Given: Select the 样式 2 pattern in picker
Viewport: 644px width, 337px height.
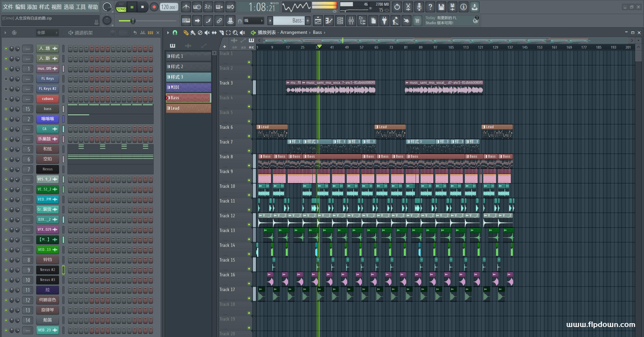Looking at the screenshot, I should click(x=189, y=67).
